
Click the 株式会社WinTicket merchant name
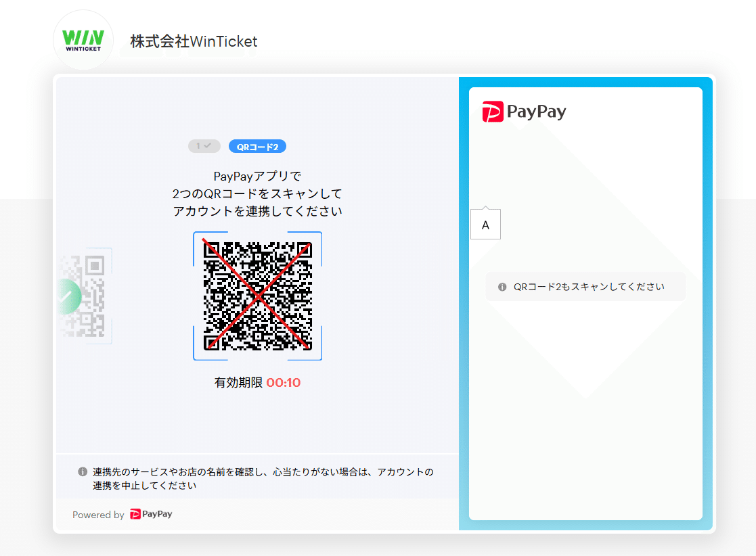coord(194,41)
